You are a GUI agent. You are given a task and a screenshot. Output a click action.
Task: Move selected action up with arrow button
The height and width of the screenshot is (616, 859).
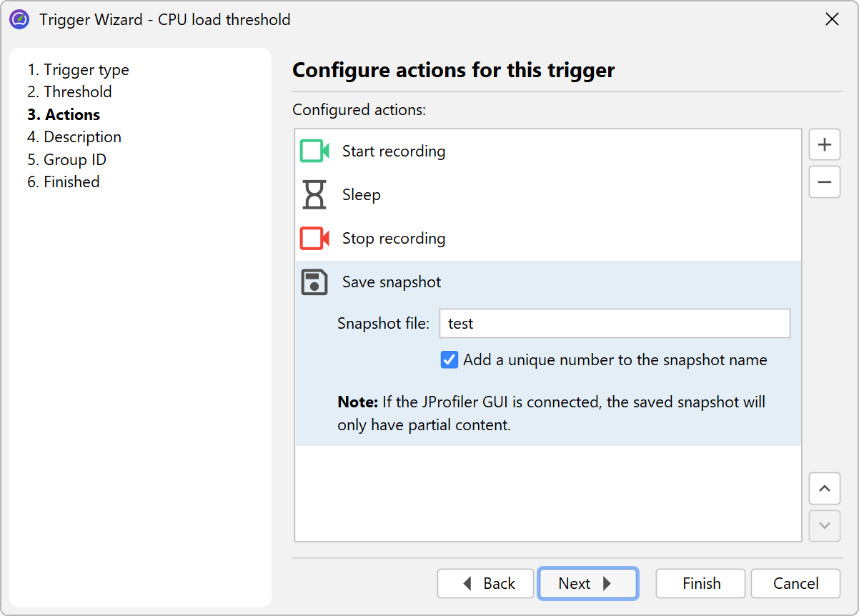(x=824, y=489)
